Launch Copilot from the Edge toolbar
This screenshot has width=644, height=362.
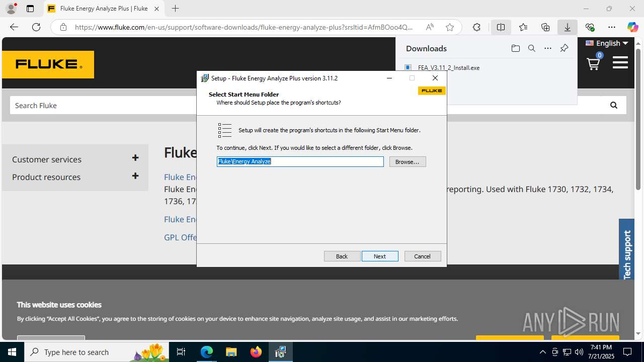tap(632, 27)
